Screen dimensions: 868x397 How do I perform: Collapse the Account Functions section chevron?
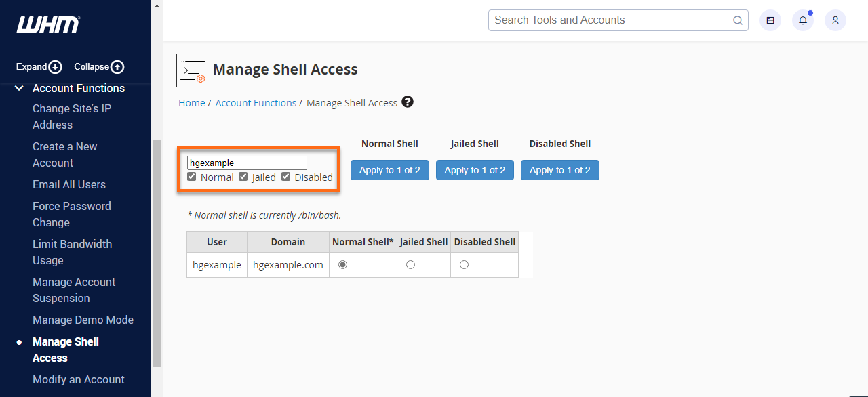click(18, 87)
